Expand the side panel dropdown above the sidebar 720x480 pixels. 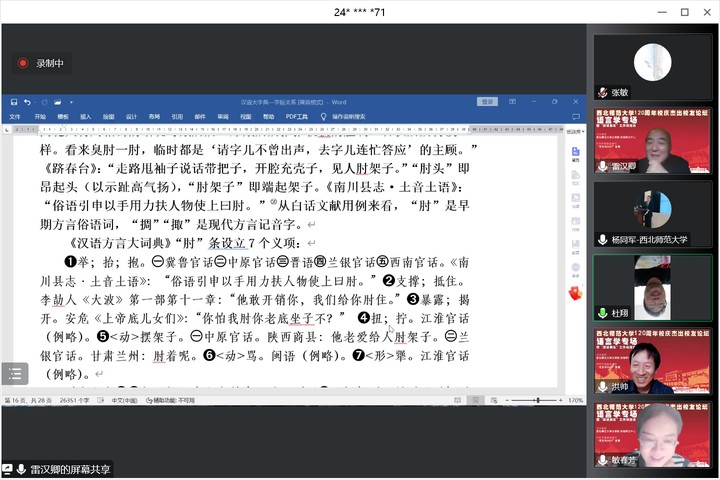[x=576, y=132]
